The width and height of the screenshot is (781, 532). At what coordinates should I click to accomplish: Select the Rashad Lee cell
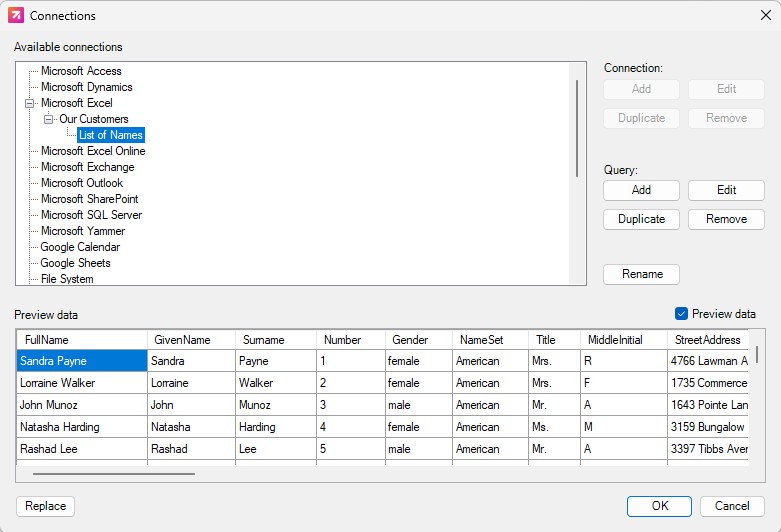click(82, 448)
